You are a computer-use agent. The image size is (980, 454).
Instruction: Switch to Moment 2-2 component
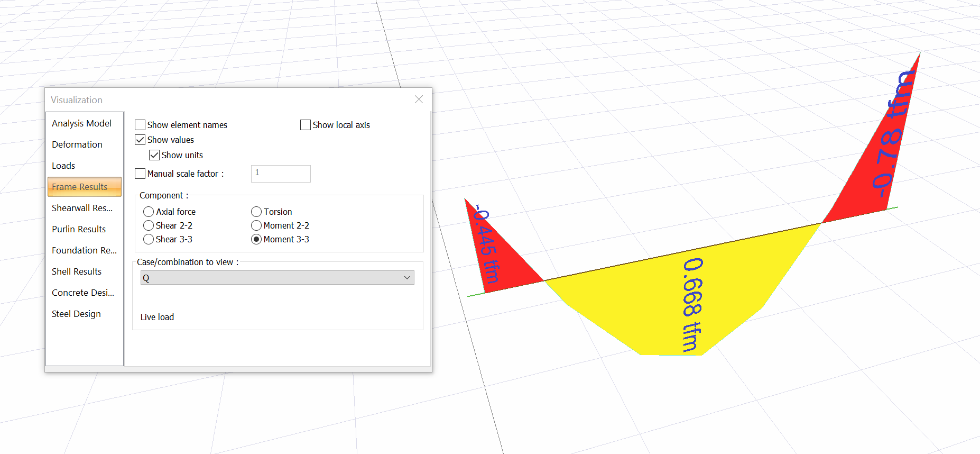(x=256, y=225)
